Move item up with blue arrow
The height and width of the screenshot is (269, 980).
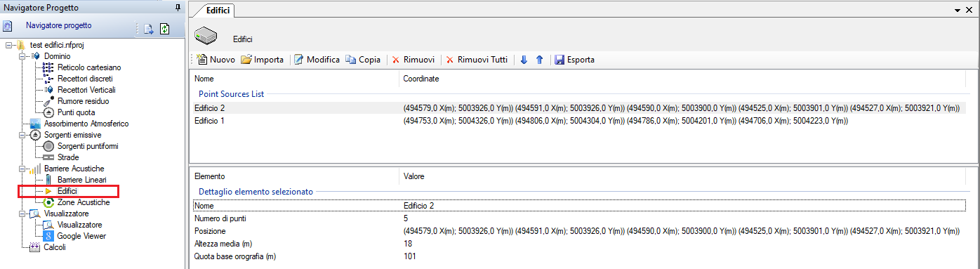(539, 60)
